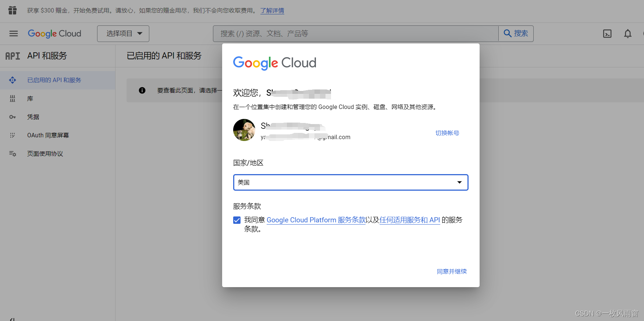The height and width of the screenshot is (321, 644).
Task: Click the OAuth consent screen icon
Action: (13, 135)
